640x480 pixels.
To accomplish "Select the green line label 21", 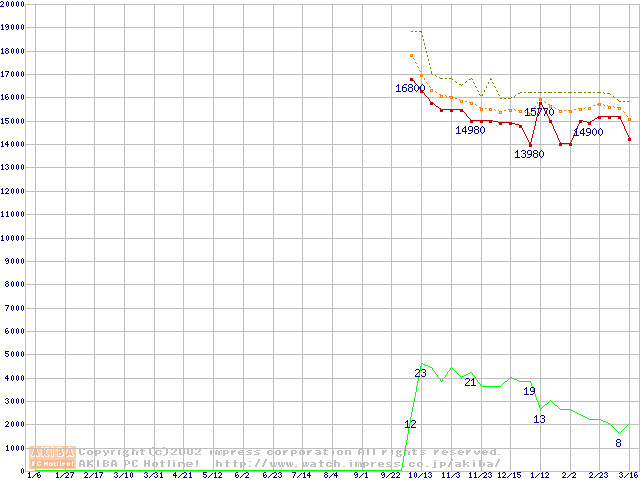I will (x=470, y=382).
